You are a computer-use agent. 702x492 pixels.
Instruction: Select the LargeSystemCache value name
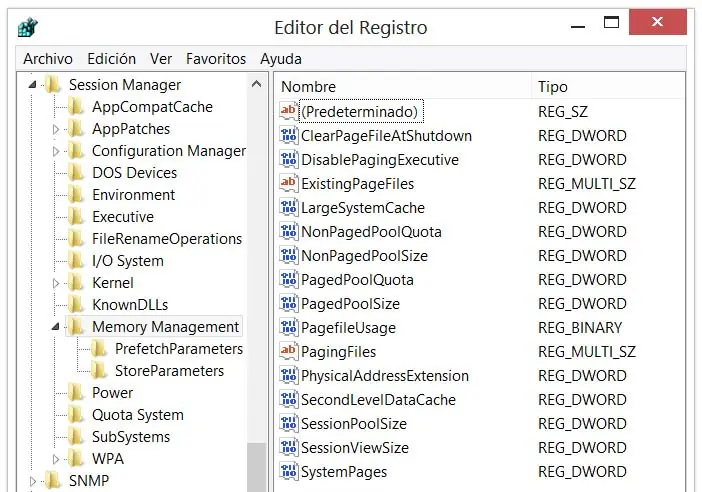coord(363,207)
